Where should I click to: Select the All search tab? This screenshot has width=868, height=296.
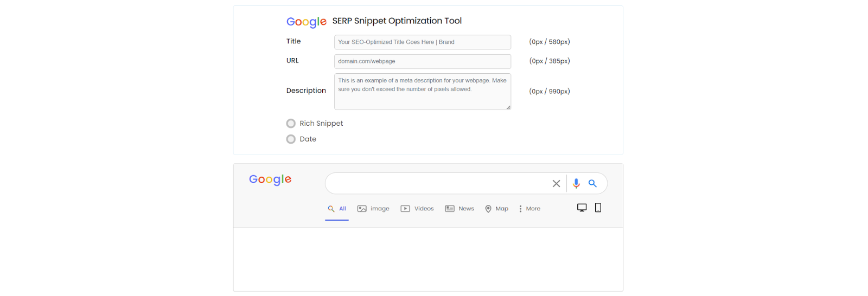[x=337, y=209]
